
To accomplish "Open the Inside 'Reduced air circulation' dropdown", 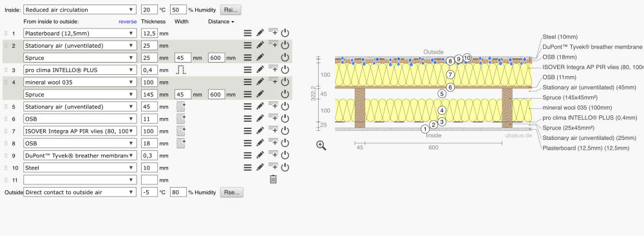I will (80, 10).
